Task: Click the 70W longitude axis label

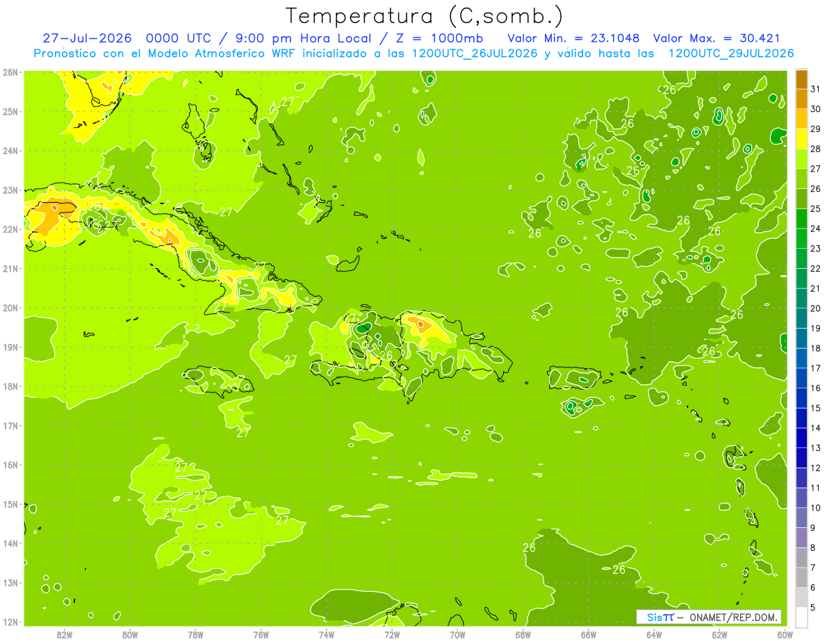Action: (457, 634)
